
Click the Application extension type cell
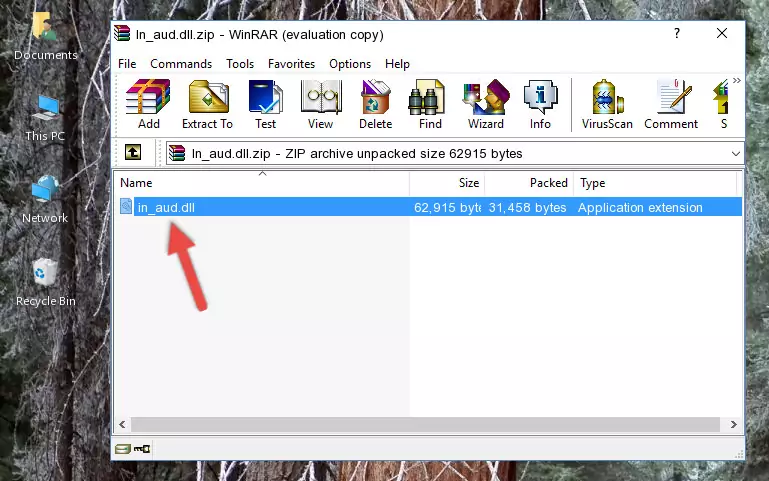coord(640,207)
